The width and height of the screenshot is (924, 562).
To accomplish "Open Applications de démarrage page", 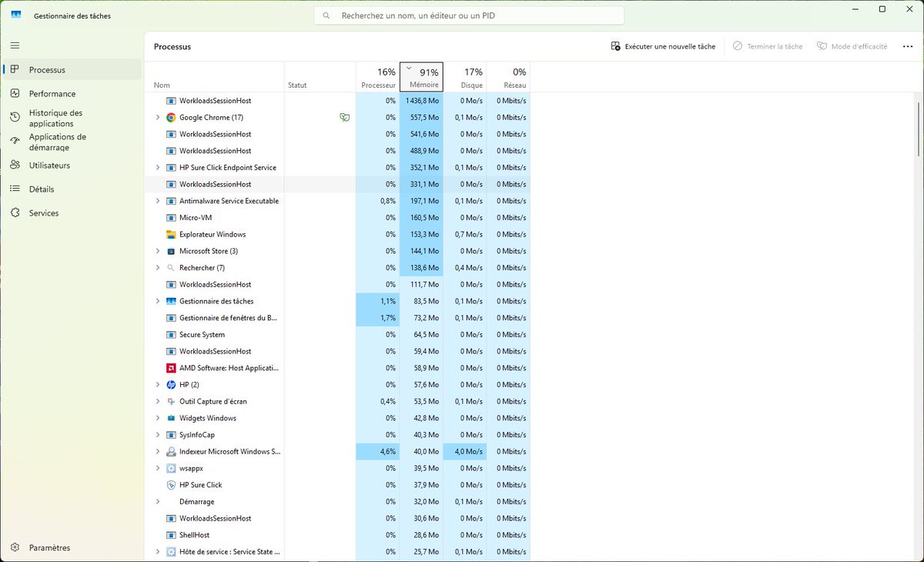I will tap(72, 141).
